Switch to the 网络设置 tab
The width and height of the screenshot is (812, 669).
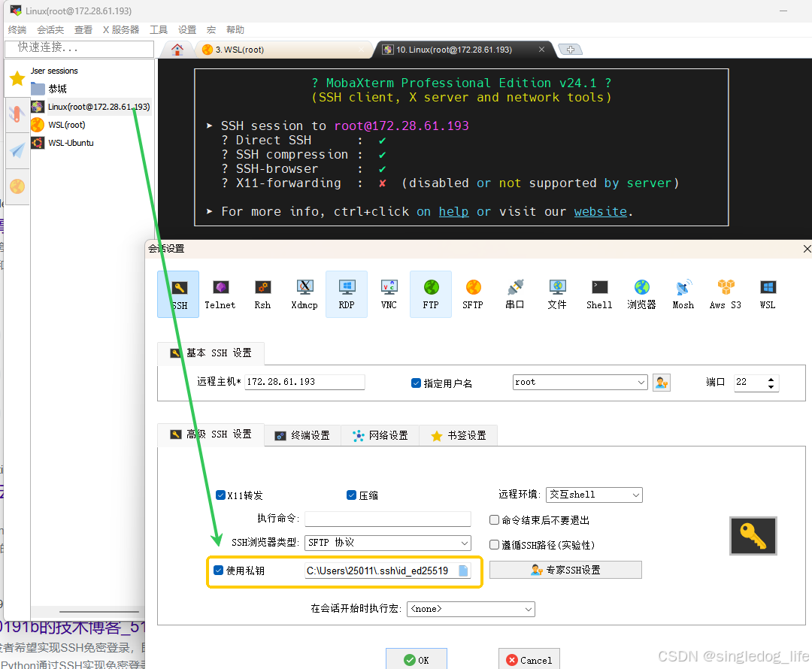(380, 435)
